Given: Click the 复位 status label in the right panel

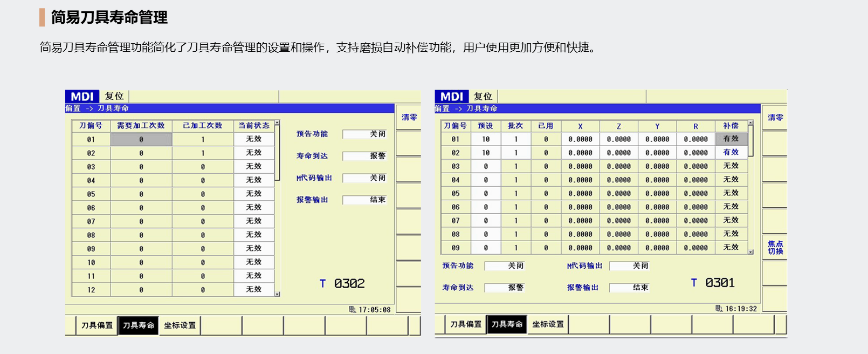Looking at the screenshot, I should 483,97.
